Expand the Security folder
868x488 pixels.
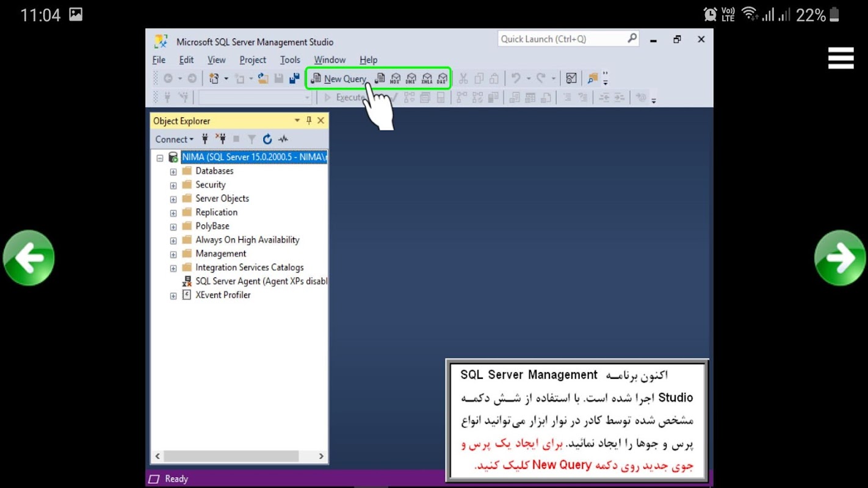[x=173, y=185]
